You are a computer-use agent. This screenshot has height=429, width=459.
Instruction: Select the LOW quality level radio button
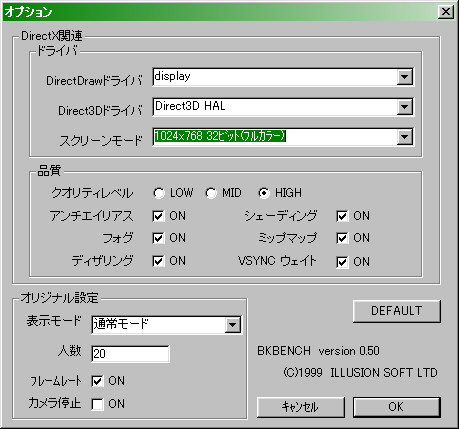159,193
